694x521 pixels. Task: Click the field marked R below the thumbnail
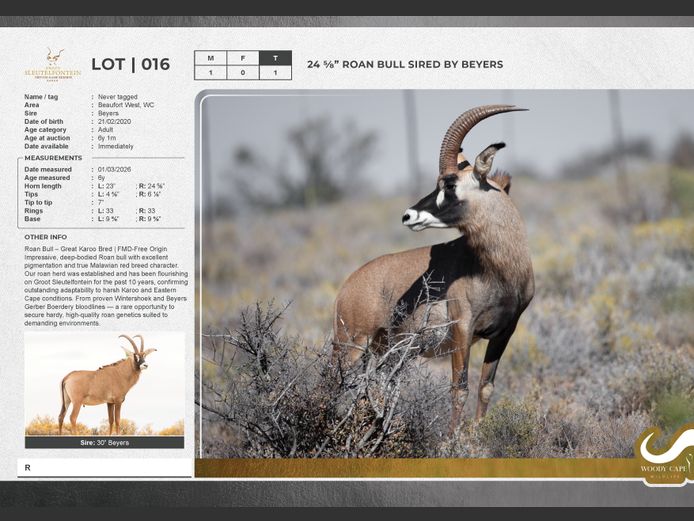tap(104, 467)
